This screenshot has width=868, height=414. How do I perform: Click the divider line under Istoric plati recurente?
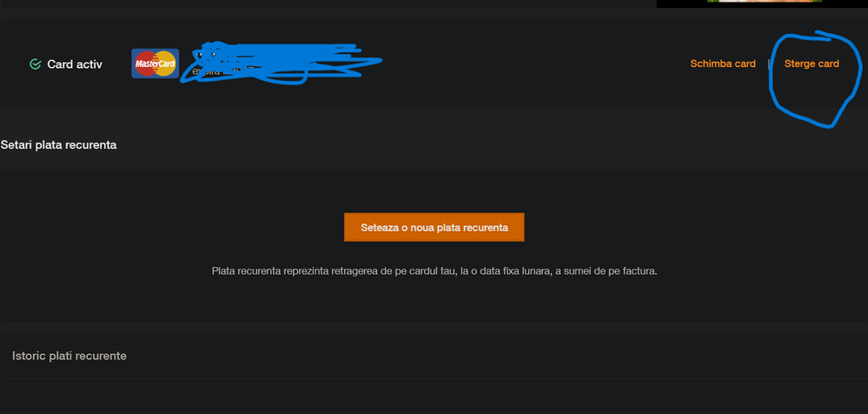point(434,379)
